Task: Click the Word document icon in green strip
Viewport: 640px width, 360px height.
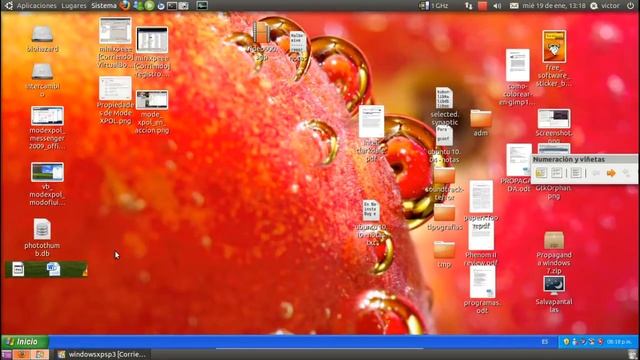Action: 53,269
